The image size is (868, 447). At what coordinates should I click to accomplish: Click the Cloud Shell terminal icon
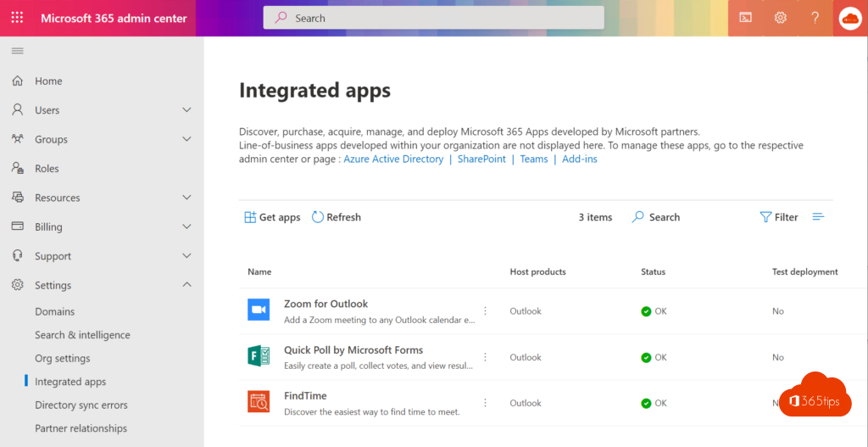[x=746, y=18]
